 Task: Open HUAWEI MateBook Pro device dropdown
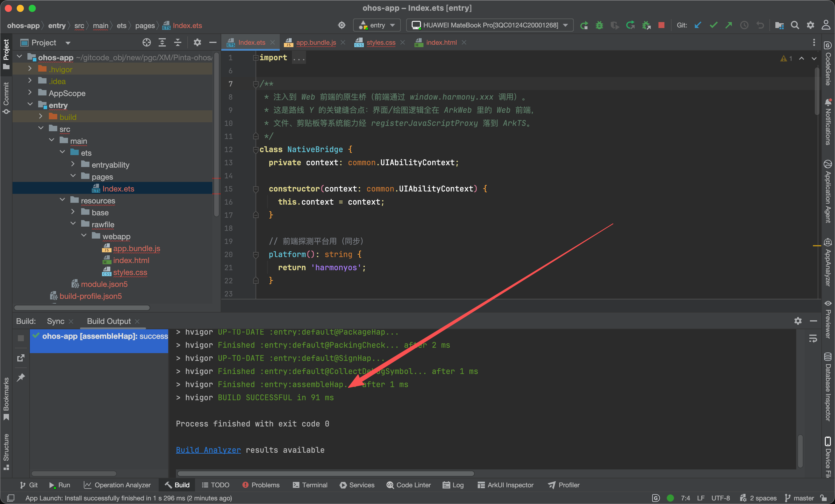click(490, 25)
